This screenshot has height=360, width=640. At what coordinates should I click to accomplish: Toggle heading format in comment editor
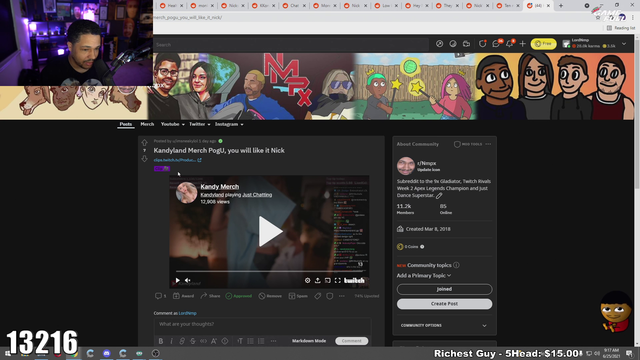pyautogui.click(x=240, y=341)
